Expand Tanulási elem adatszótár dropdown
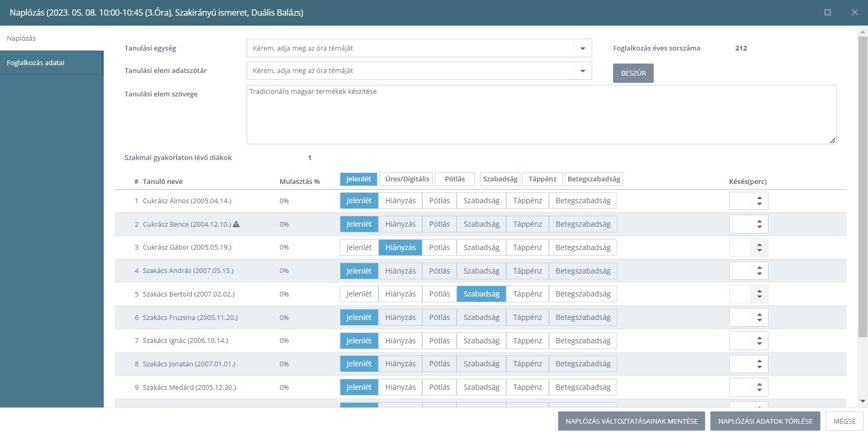This screenshot has height=433, width=868. pos(583,71)
